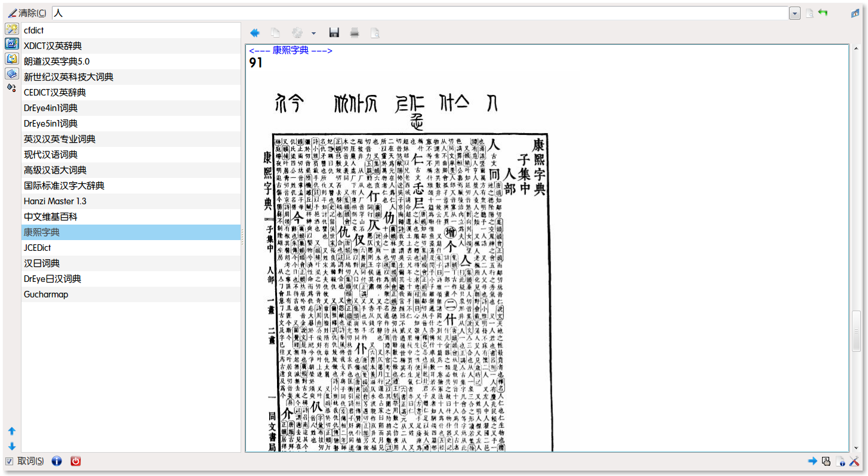Open print preview with the magnifier page icon
The width and height of the screenshot is (868, 476).
[375, 33]
